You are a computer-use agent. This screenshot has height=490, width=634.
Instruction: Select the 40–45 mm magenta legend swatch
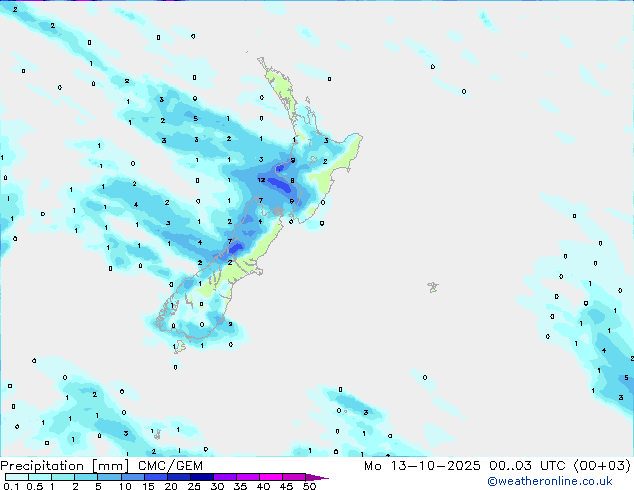pyautogui.click(x=271, y=477)
